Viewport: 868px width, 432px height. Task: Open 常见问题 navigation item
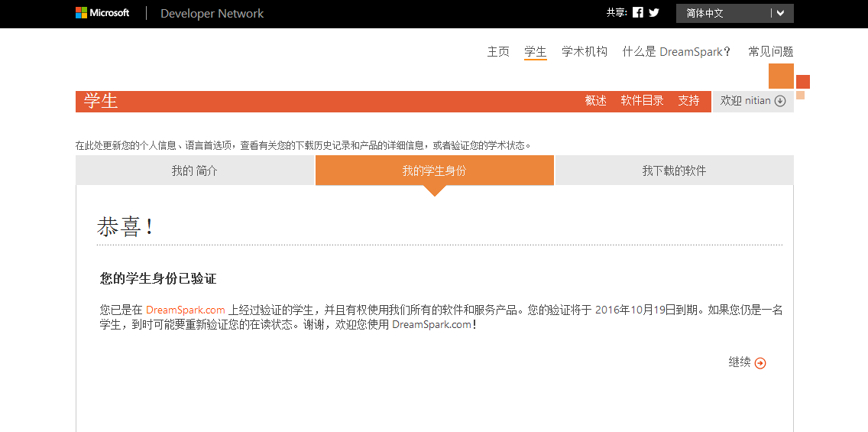click(770, 51)
